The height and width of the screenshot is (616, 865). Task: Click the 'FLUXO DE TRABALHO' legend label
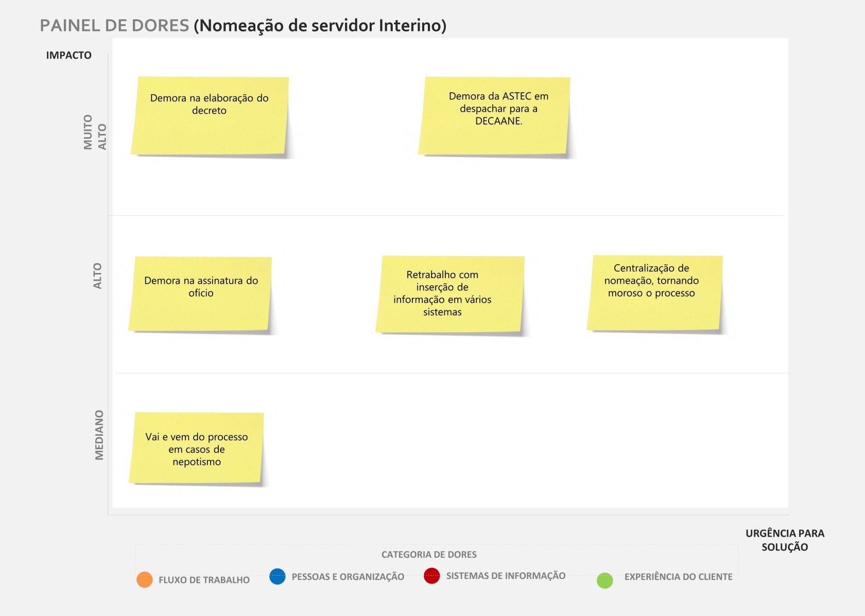204,580
